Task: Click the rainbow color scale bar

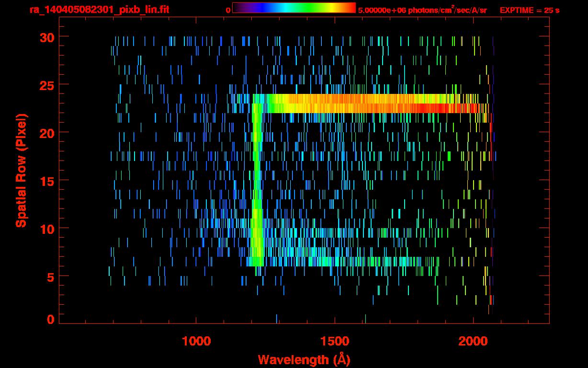Action: (x=294, y=8)
